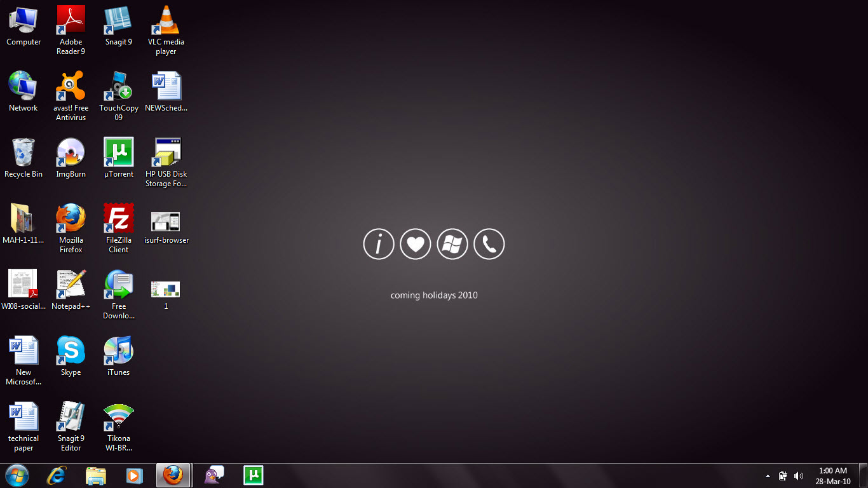
Task: Select the MAH-1-11 folder icon
Action: [x=24, y=224]
